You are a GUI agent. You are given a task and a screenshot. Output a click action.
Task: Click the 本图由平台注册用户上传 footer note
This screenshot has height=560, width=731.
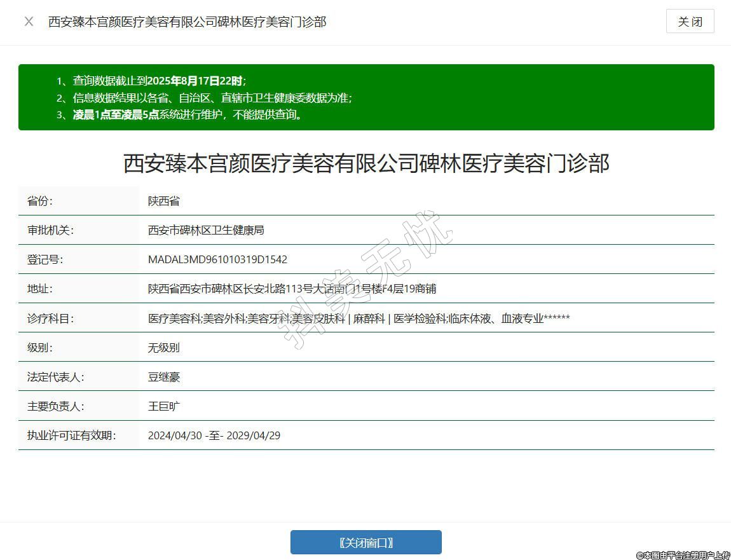point(683,554)
